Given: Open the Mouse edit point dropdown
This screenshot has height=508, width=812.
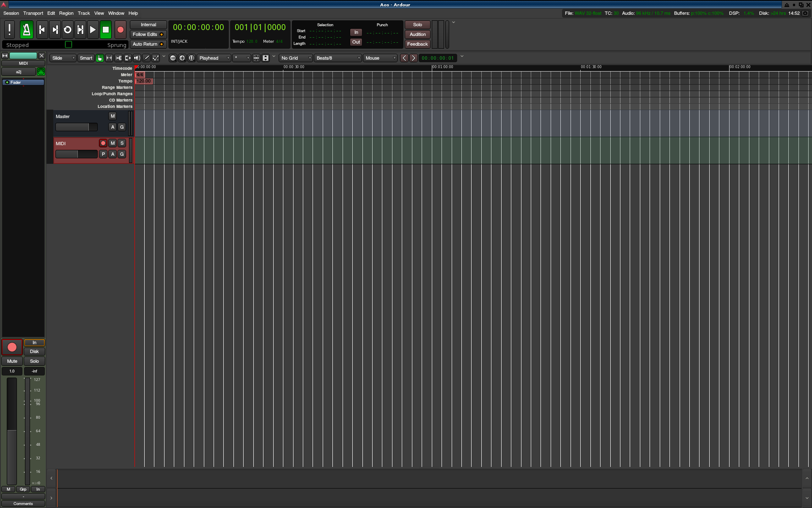Looking at the screenshot, I should [x=380, y=58].
